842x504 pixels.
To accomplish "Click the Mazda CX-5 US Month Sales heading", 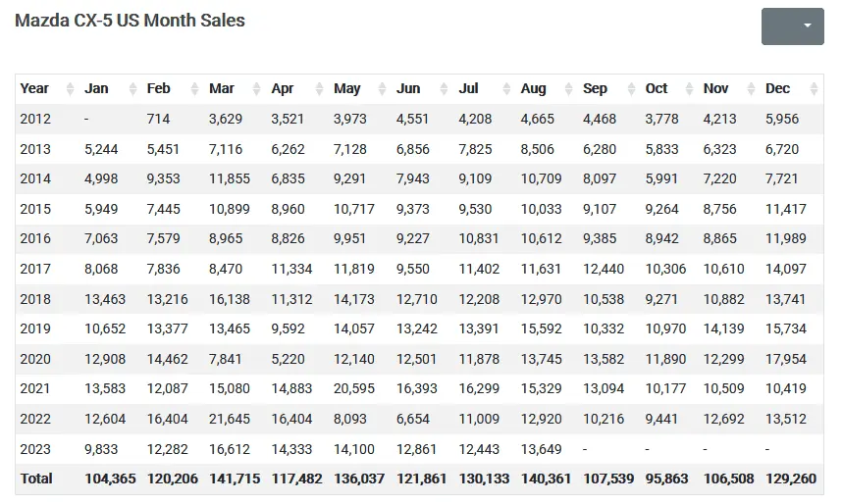I will pyautogui.click(x=130, y=20).
